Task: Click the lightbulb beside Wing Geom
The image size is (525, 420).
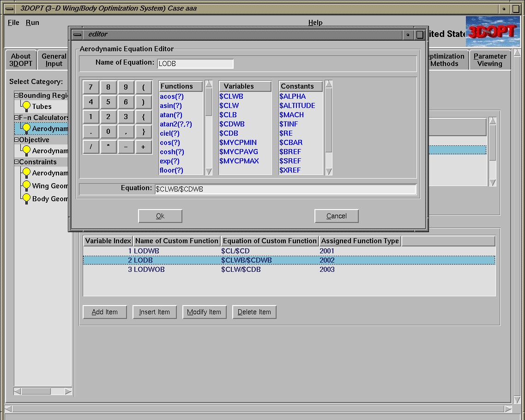Action: pyautogui.click(x=26, y=186)
